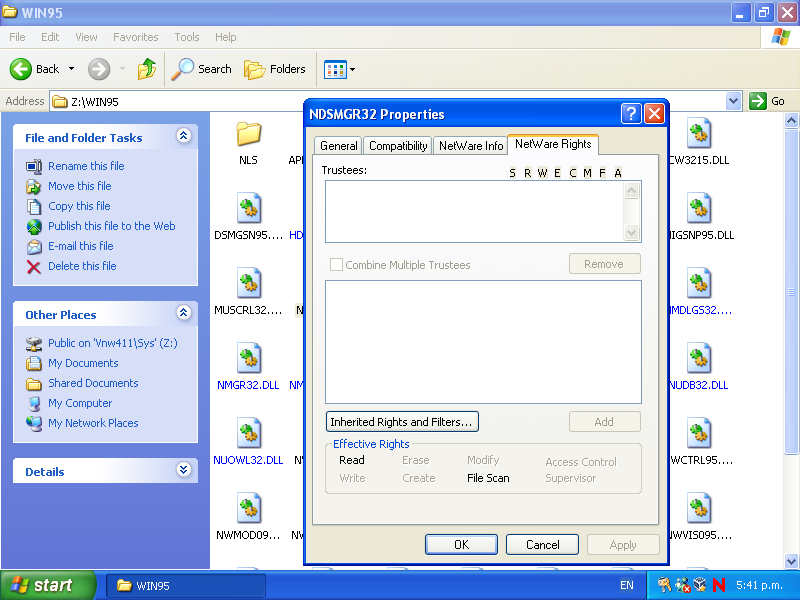Open the Favorites menu
The width and height of the screenshot is (800, 600).
pos(136,37)
